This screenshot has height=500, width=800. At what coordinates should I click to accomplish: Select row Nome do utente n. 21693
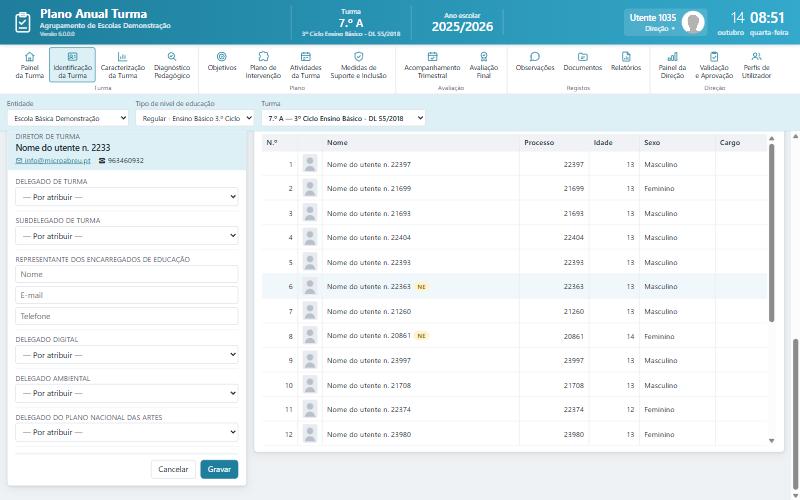[x=514, y=213]
